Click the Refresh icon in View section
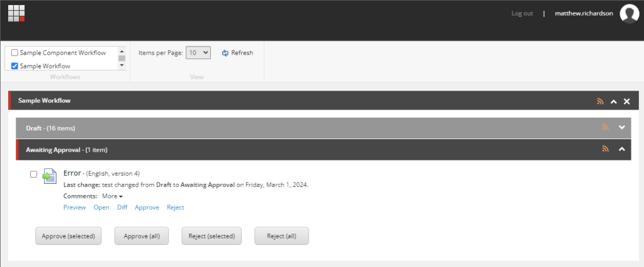Viewport: 644px width, 267px height. click(225, 53)
